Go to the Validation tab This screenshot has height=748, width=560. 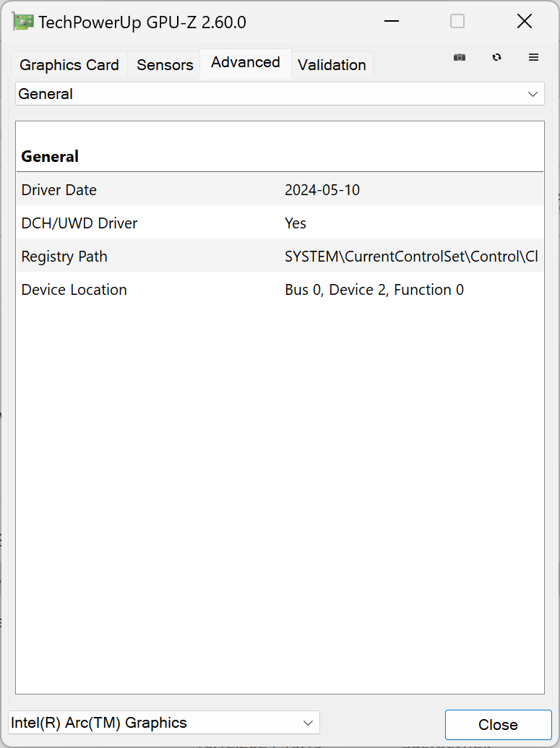point(332,65)
